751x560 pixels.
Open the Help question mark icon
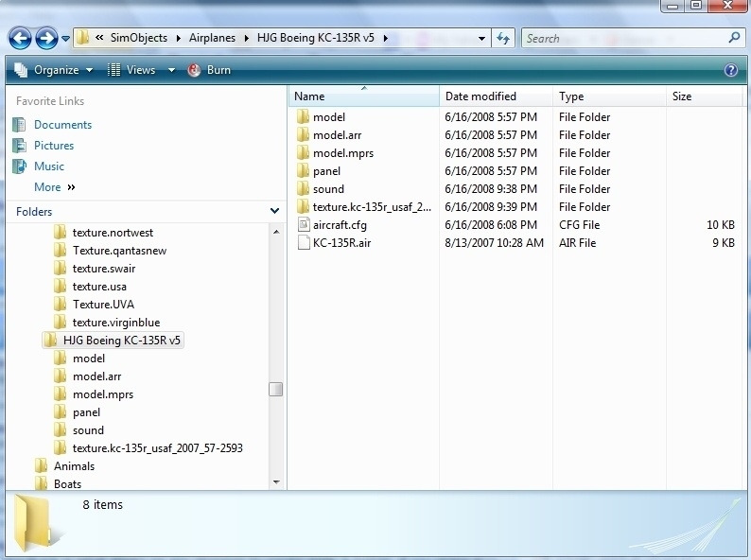coord(730,70)
